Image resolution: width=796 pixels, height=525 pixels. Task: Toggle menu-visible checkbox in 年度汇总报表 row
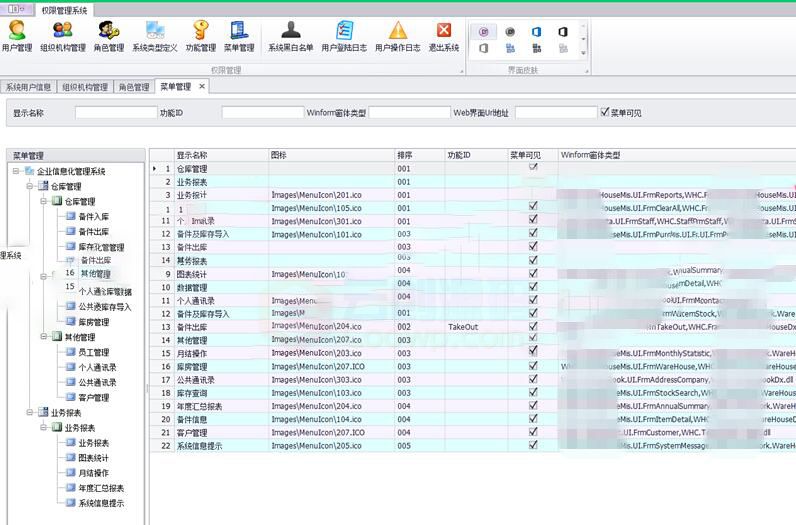tap(533, 405)
